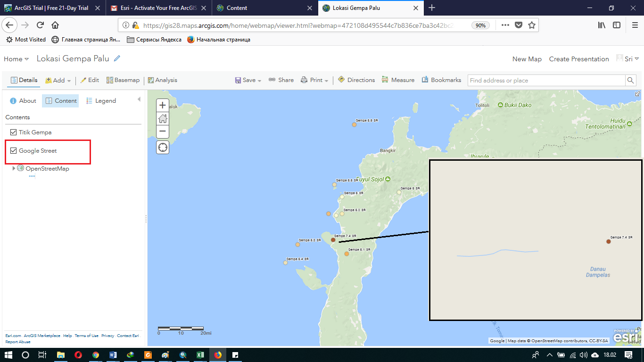Open Pocket save icon
644x362 pixels.
click(519, 25)
